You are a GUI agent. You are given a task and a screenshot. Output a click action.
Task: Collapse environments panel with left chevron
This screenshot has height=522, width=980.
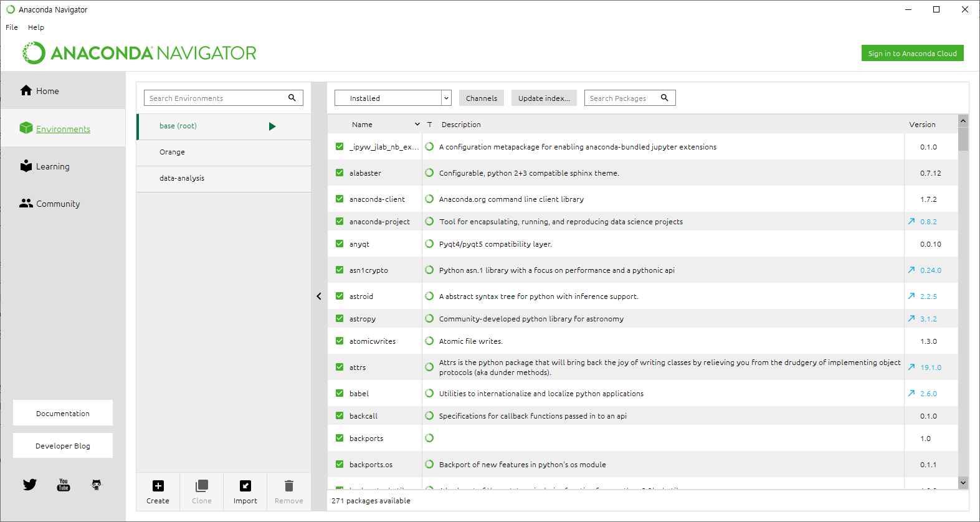319,297
